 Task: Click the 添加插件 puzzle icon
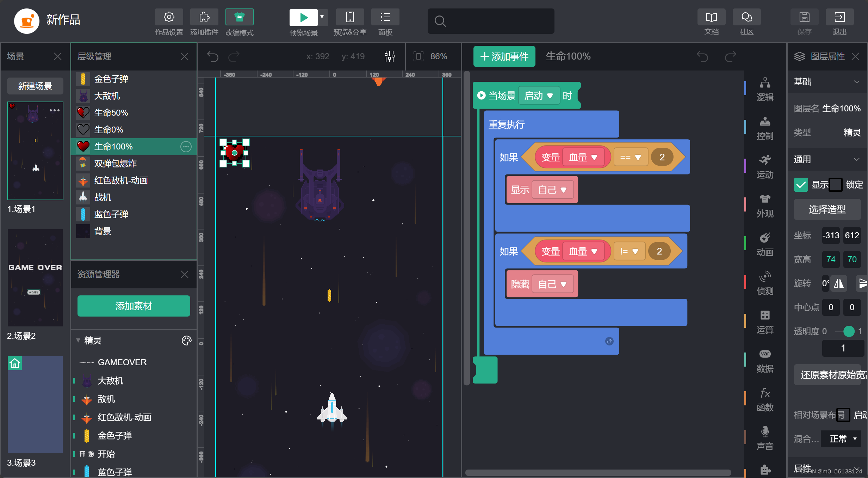coord(204,17)
